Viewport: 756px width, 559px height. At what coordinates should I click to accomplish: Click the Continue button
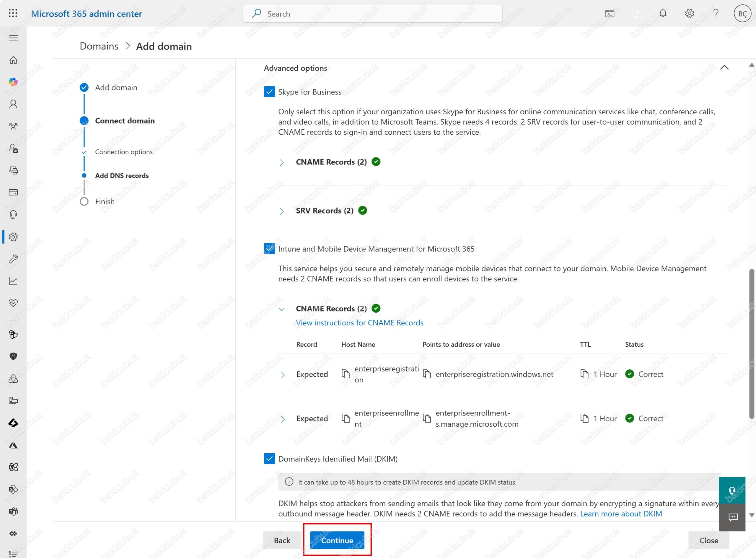click(337, 540)
